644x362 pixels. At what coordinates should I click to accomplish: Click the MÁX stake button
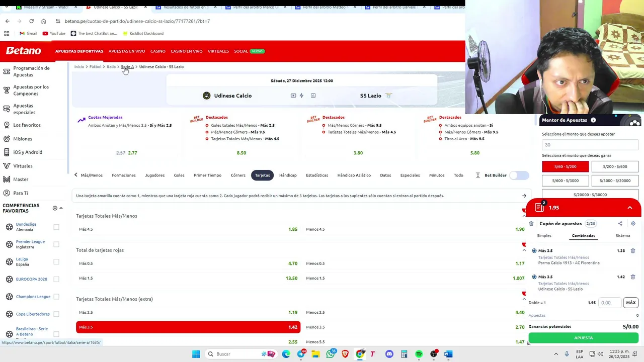[x=630, y=303]
